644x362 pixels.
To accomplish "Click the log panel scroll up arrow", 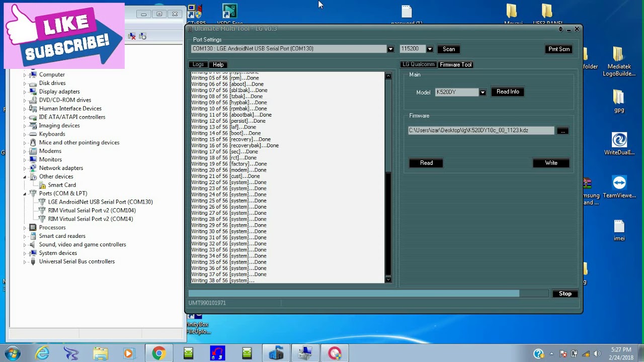I will [x=388, y=76].
